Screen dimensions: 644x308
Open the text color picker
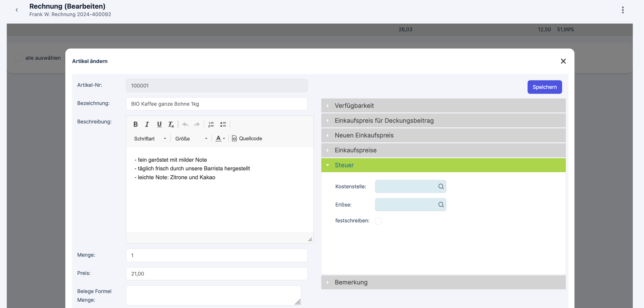click(x=220, y=139)
